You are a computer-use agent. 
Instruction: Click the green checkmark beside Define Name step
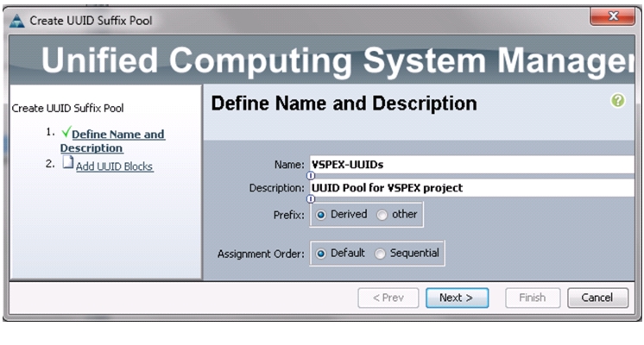point(66,132)
